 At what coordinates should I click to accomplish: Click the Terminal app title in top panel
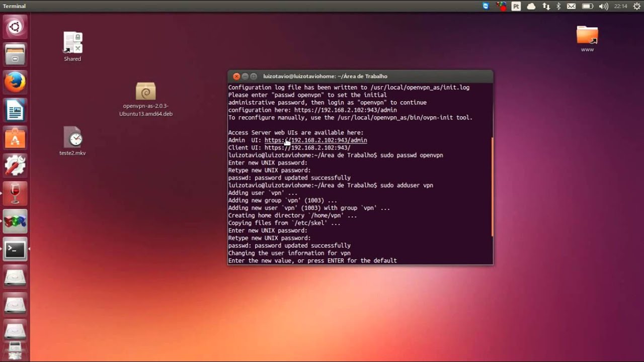click(14, 6)
